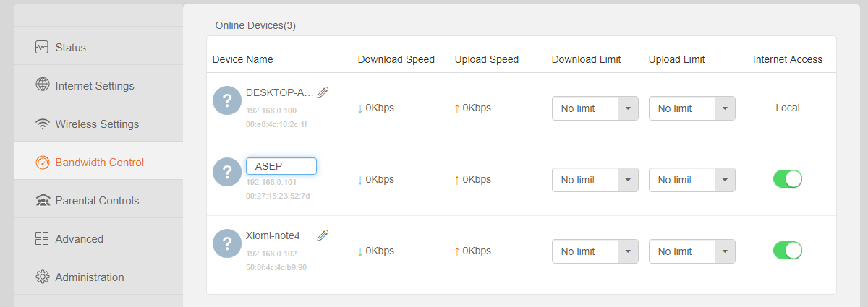
Task: Click the ASEP device name input field
Action: click(x=281, y=166)
